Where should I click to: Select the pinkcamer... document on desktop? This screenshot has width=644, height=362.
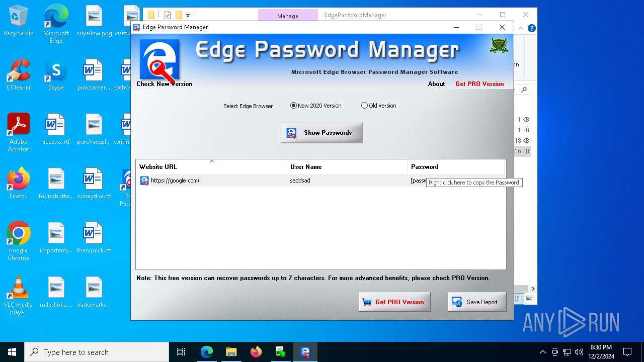[x=94, y=75]
